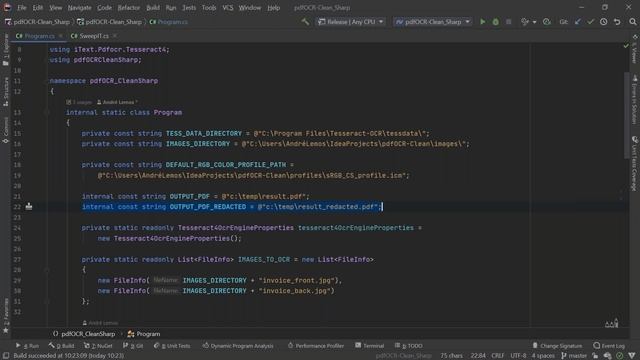Click the OUTPUT_PDF constant on line 21
This screenshot has height=360, width=640.
coord(189,196)
